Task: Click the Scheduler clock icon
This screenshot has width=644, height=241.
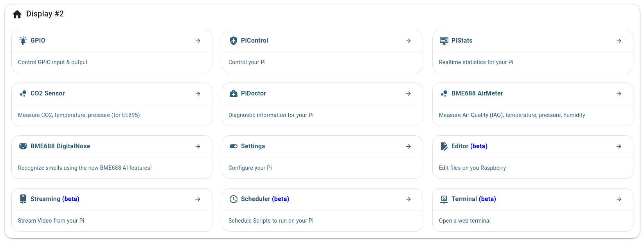Action: tap(233, 199)
